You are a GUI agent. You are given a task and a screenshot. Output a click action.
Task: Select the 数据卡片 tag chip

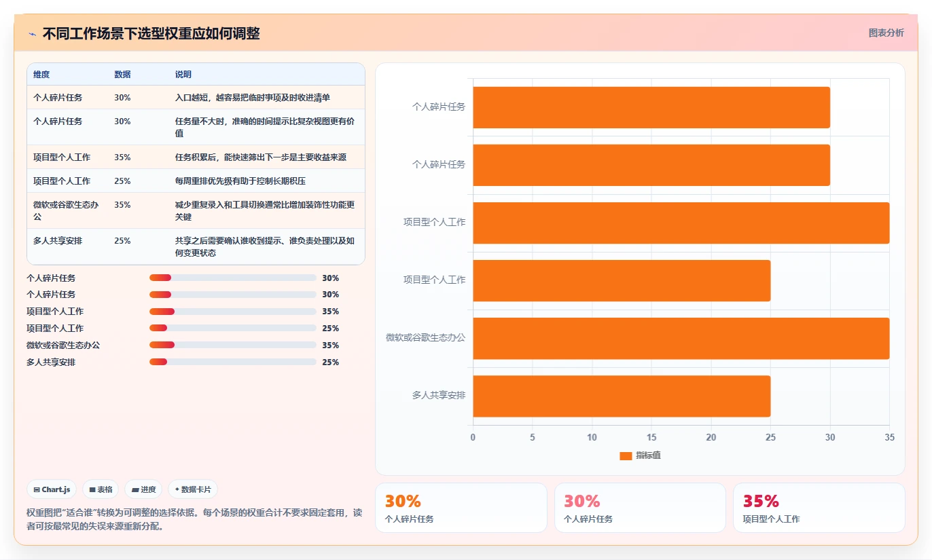(x=193, y=489)
